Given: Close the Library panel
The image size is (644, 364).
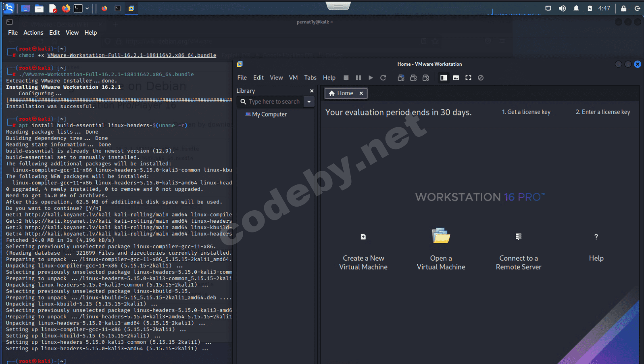Looking at the screenshot, I should tap(312, 91).
